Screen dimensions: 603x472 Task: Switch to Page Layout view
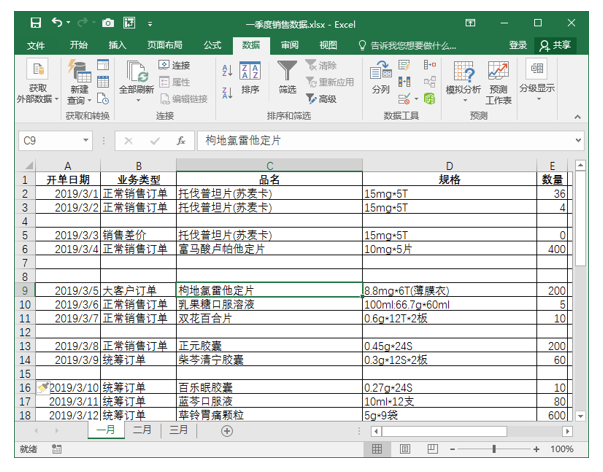(405, 449)
